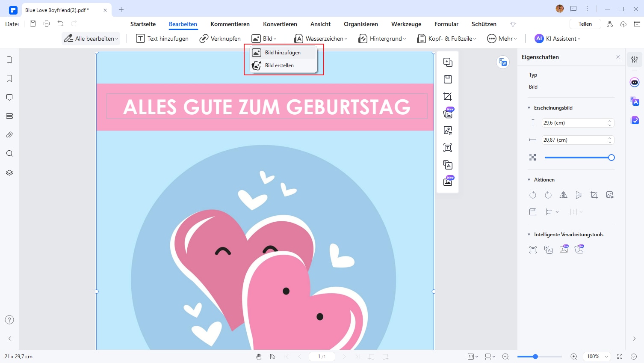This screenshot has height=363, width=644.
Task: Click the Verknüpfen button
Action: coord(220,39)
